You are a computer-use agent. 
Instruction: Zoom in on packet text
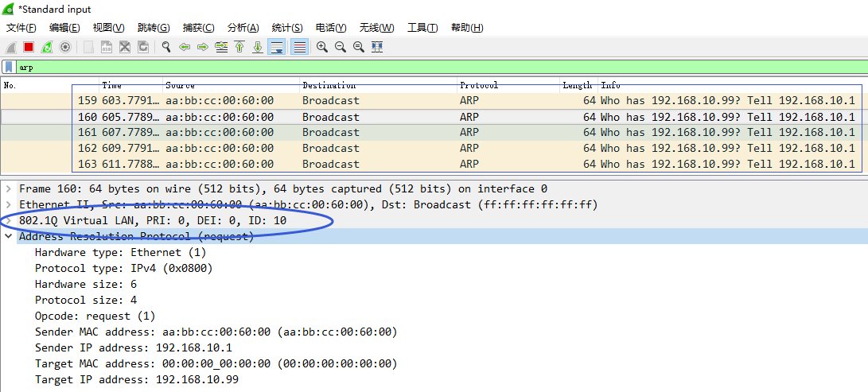click(x=322, y=47)
